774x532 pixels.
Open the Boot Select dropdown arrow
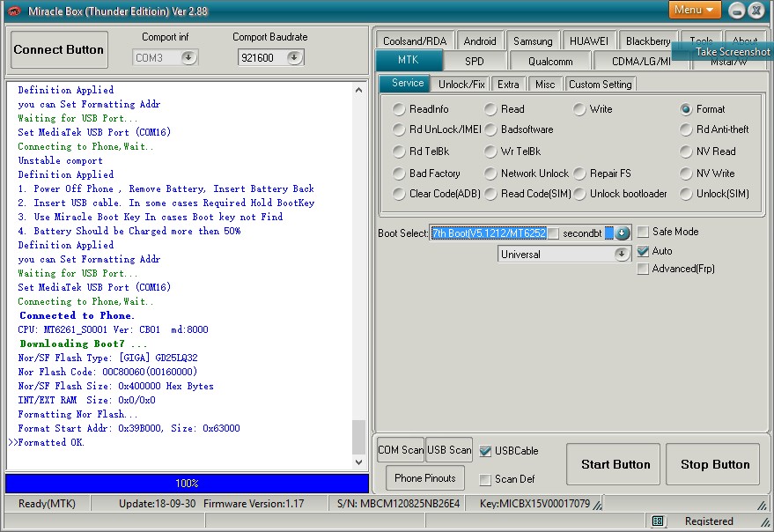[x=622, y=233]
